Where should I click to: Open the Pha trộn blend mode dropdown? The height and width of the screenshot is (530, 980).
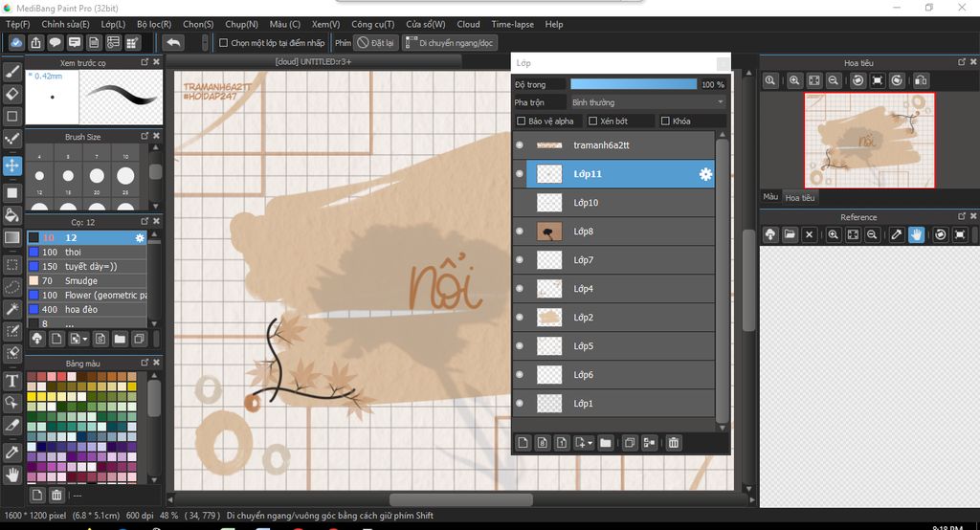(648, 102)
